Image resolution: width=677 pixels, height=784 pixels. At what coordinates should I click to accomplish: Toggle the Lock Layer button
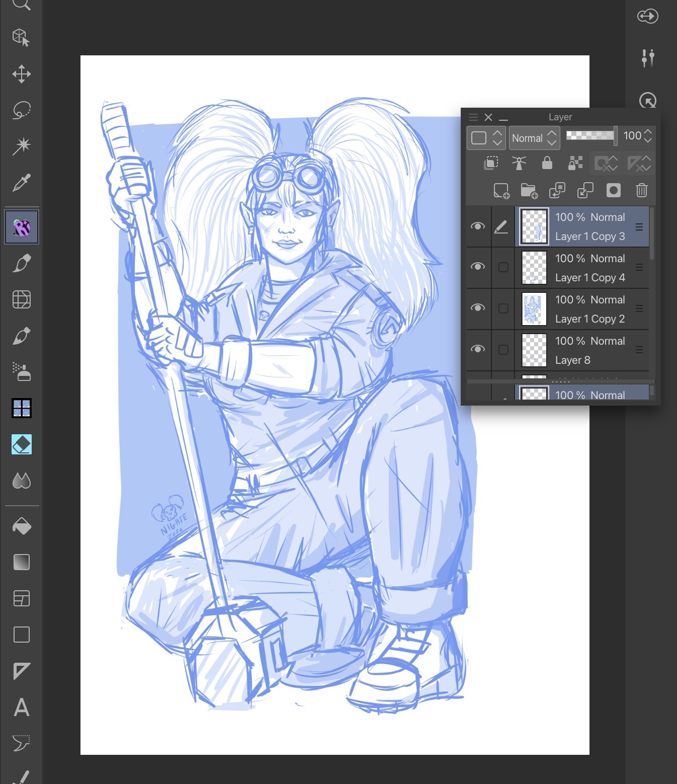(547, 163)
